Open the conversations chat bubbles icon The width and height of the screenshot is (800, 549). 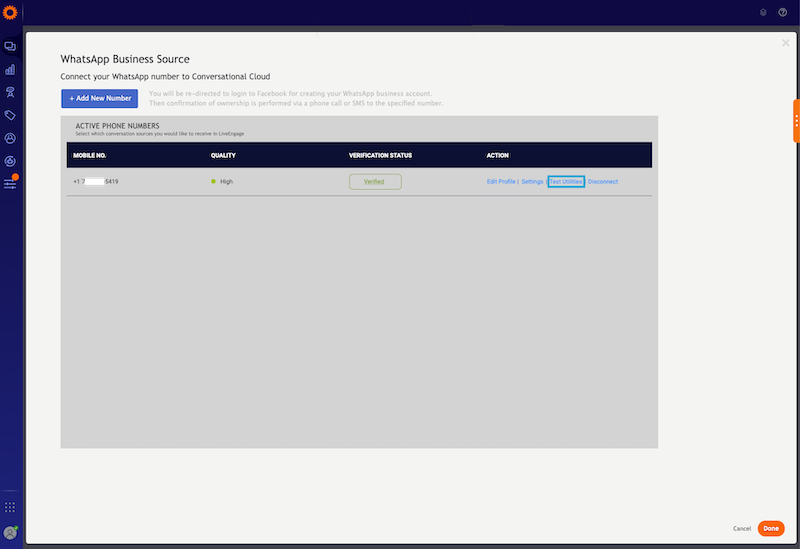coord(10,46)
